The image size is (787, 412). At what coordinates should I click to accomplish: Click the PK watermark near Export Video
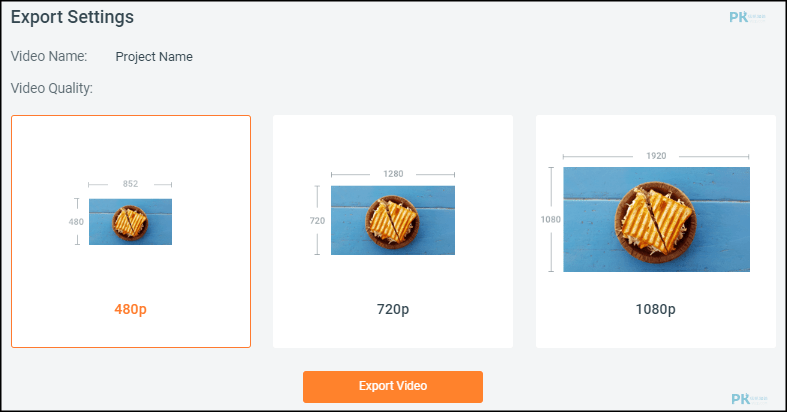tap(749, 399)
